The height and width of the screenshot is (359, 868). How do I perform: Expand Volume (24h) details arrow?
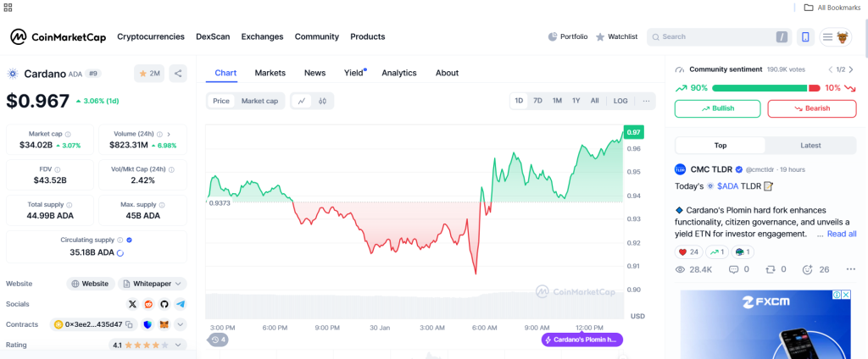[x=169, y=134]
